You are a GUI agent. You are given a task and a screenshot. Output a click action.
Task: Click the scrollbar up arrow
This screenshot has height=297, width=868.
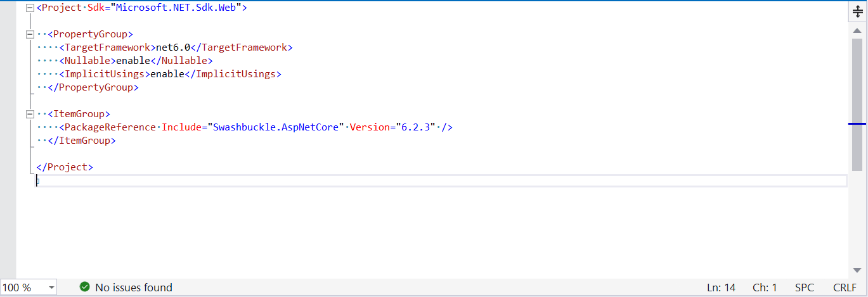pyautogui.click(x=857, y=31)
